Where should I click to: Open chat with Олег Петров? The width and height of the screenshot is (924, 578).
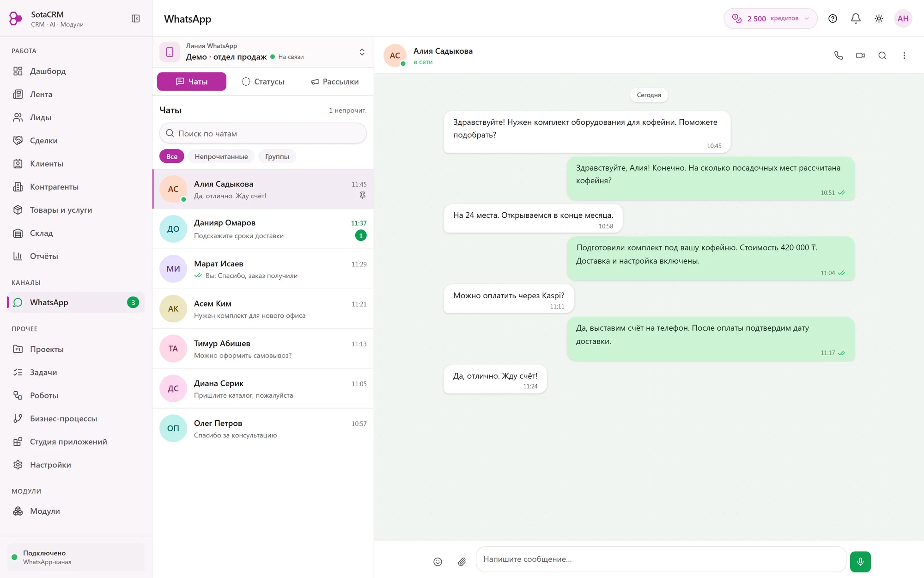click(263, 429)
